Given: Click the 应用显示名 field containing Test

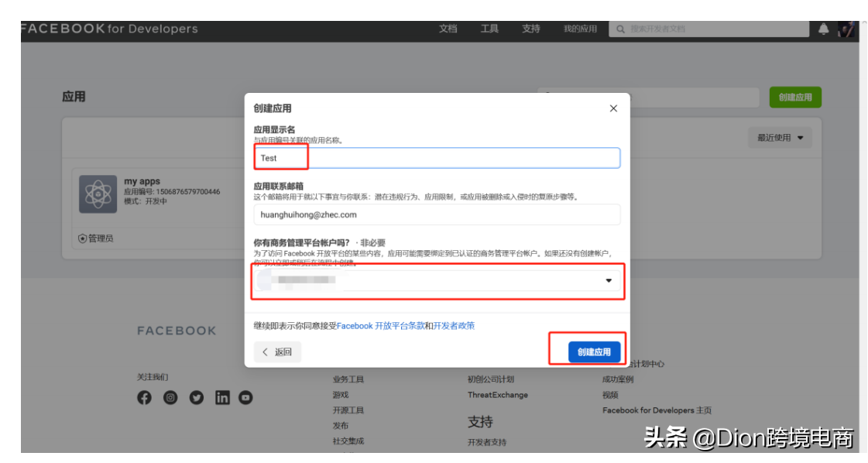Looking at the screenshot, I should (x=437, y=158).
